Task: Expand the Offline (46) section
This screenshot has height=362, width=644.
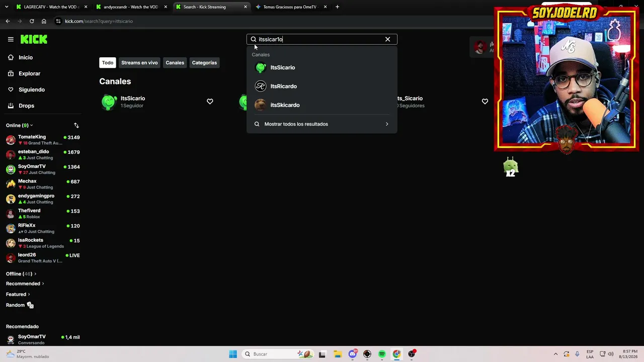Action: coord(21,274)
